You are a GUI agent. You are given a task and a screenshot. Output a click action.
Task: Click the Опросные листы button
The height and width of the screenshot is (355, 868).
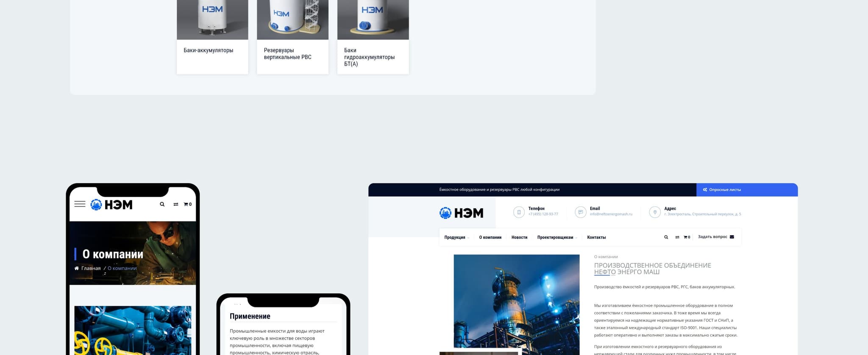(x=724, y=190)
